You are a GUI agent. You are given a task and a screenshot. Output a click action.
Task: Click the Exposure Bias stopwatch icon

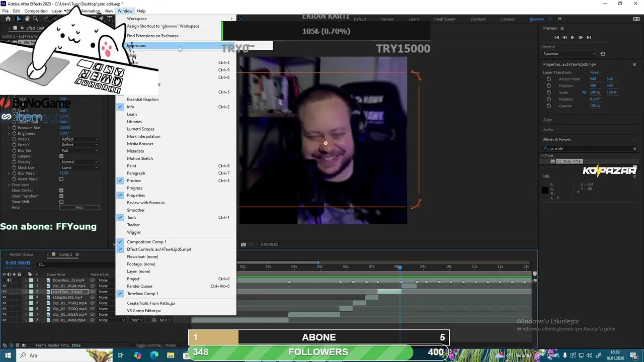click(x=14, y=128)
